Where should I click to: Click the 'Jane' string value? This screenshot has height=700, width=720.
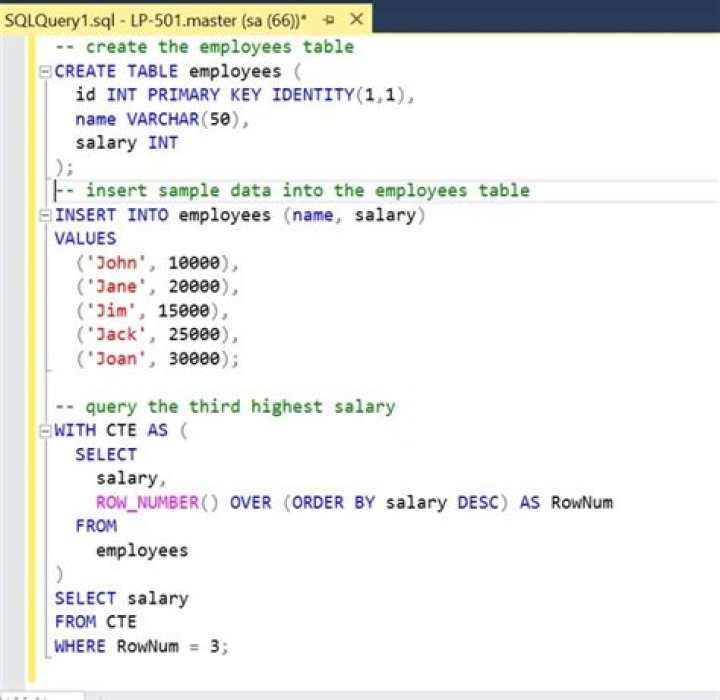pyautogui.click(x=116, y=287)
